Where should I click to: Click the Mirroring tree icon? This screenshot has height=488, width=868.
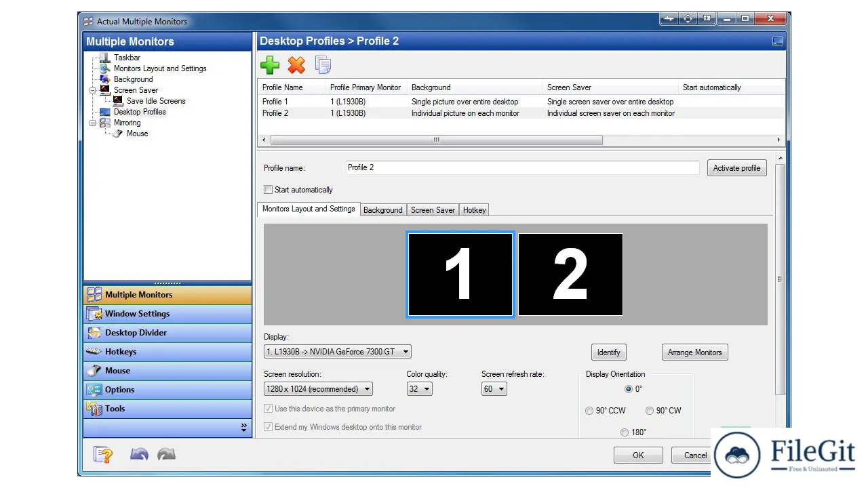click(x=104, y=123)
